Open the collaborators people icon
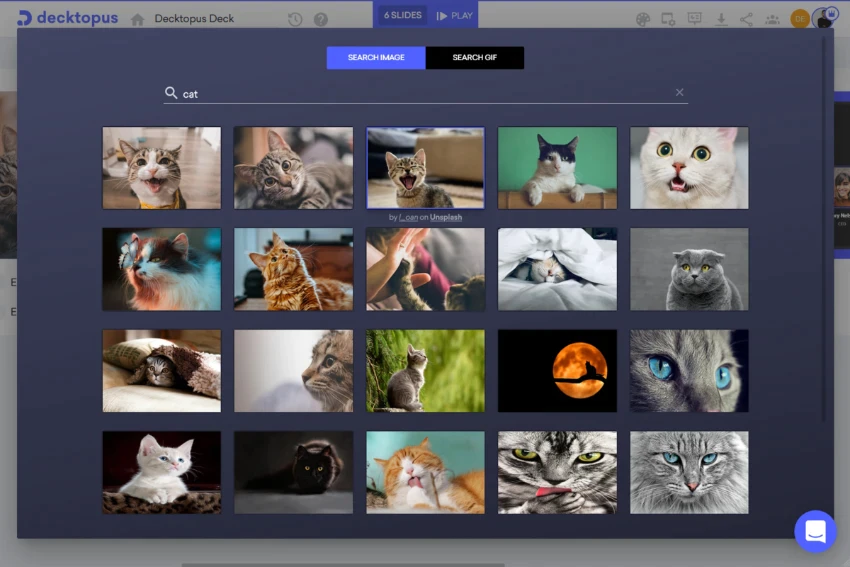 point(772,20)
